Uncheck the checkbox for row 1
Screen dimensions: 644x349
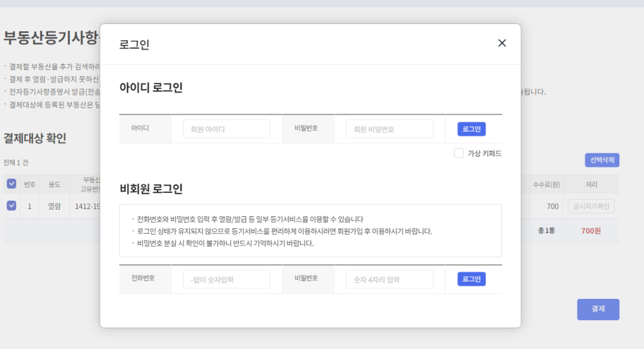click(x=11, y=206)
